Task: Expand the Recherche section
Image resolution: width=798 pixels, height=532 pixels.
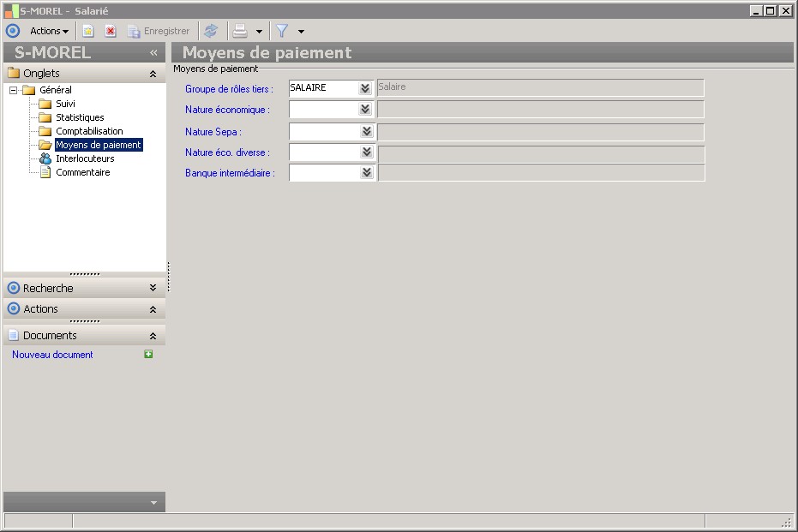Action: pos(153,288)
